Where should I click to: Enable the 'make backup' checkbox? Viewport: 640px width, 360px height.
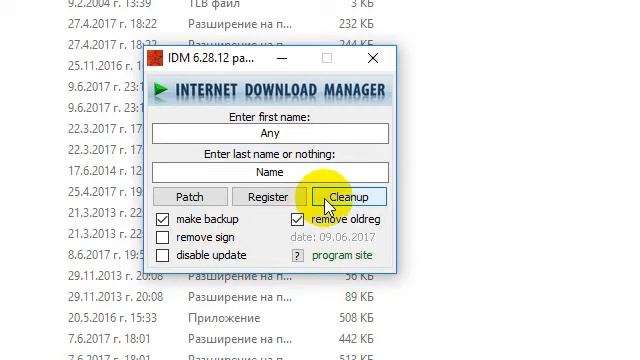(162, 219)
